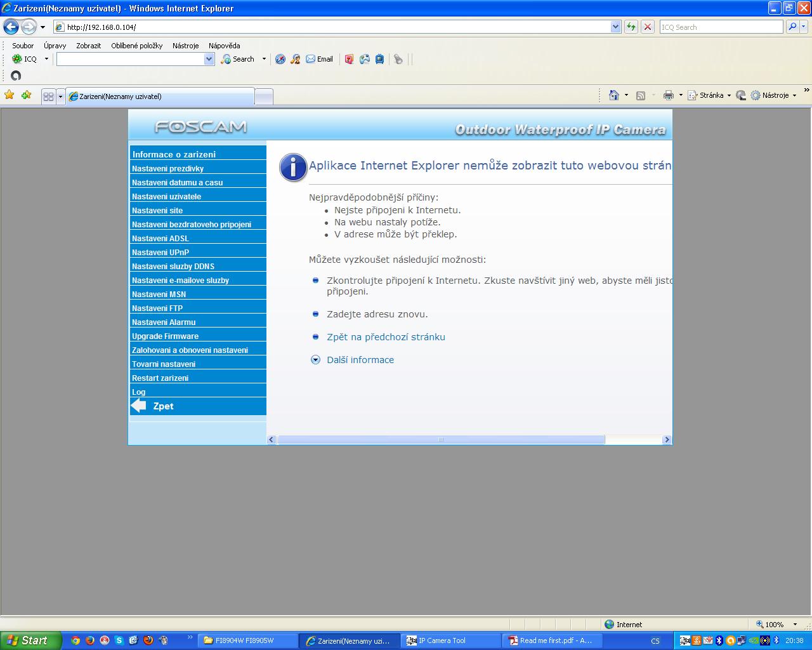This screenshot has height=650, width=812.
Task: Open the ICQ Search options dropdown arrow
Action: pos(264,59)
